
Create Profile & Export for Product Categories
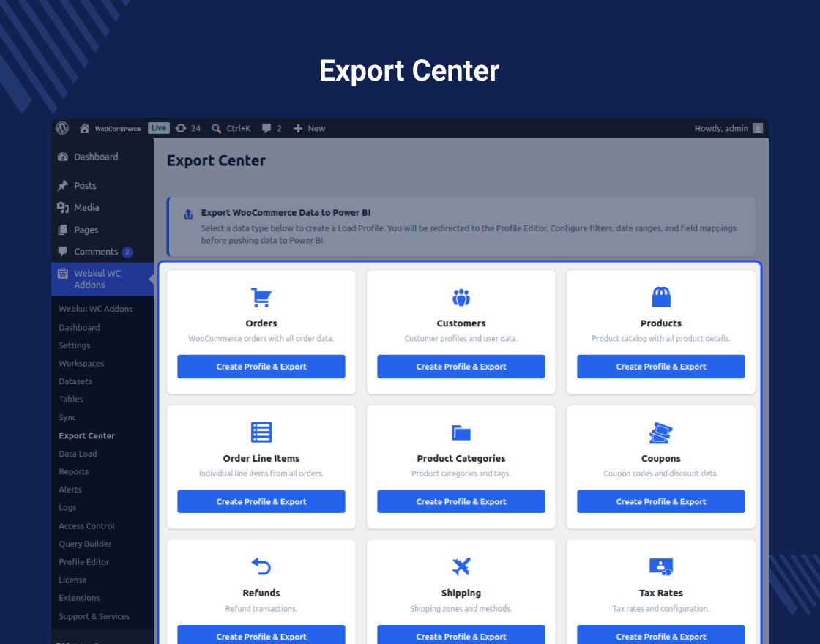click(461, 501)
